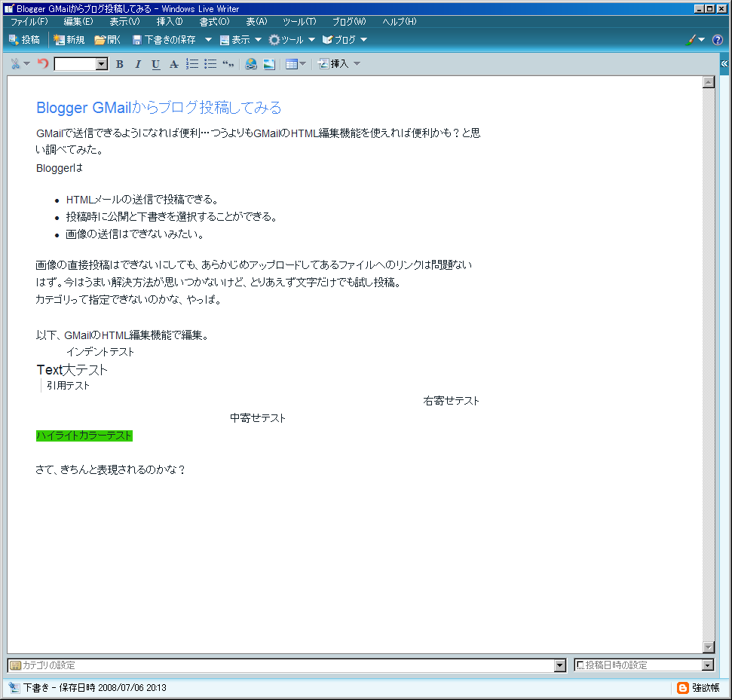Open the ファイル(F) menu

pyautogui.click(x=29, y=21)
